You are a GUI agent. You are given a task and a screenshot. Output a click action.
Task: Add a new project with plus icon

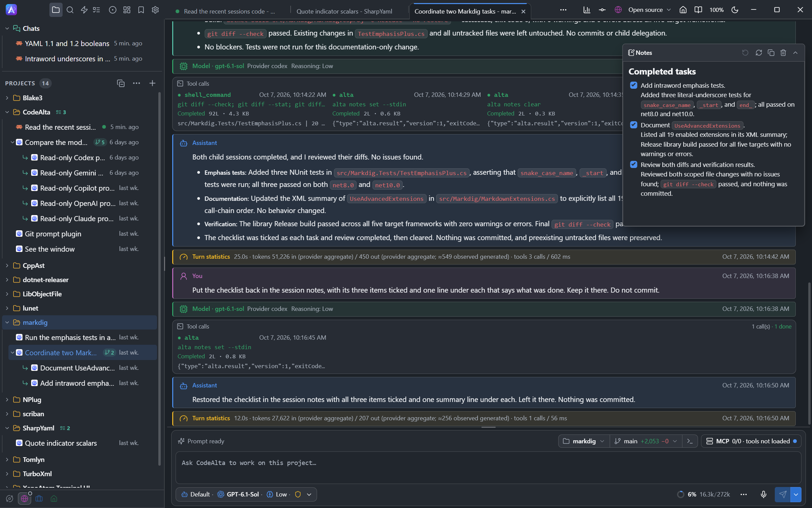click(x=152, y=83)
